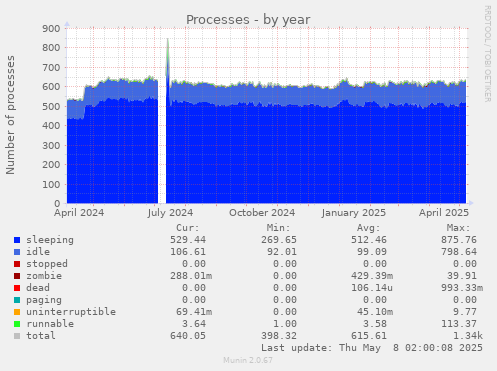The image size is (497, 371).
Task: Click runnable average value 3.58
Action: tap(375, 324)
